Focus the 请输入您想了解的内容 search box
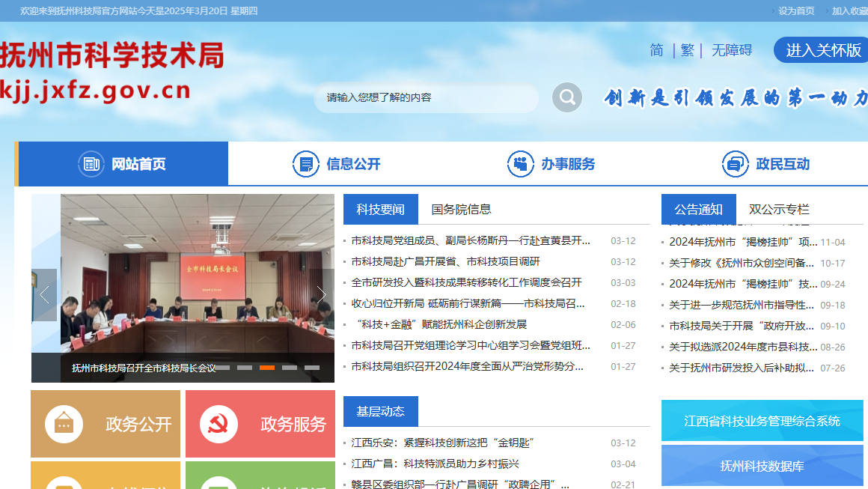Image resolution: width=868 pixels, height=489 pixels. click(427, 97)
